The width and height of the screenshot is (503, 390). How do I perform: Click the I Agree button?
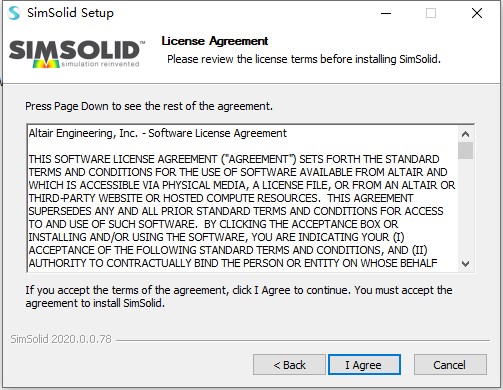[364, 365]
